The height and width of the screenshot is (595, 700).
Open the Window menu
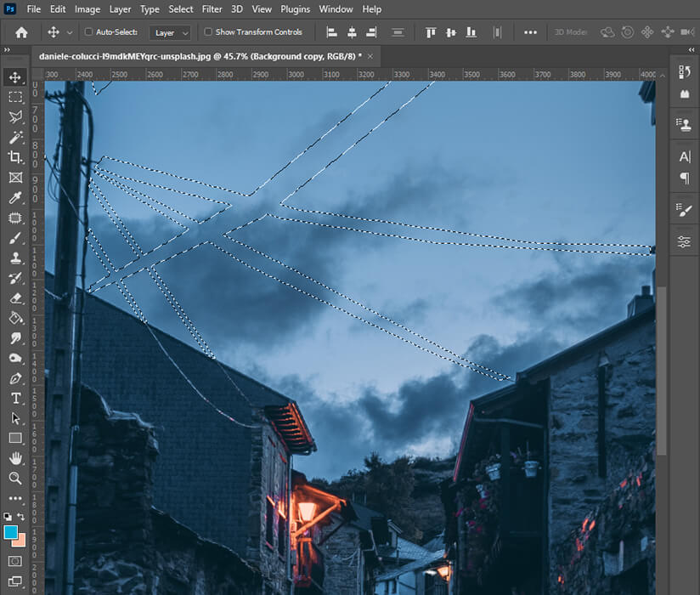tap(336, 9)
